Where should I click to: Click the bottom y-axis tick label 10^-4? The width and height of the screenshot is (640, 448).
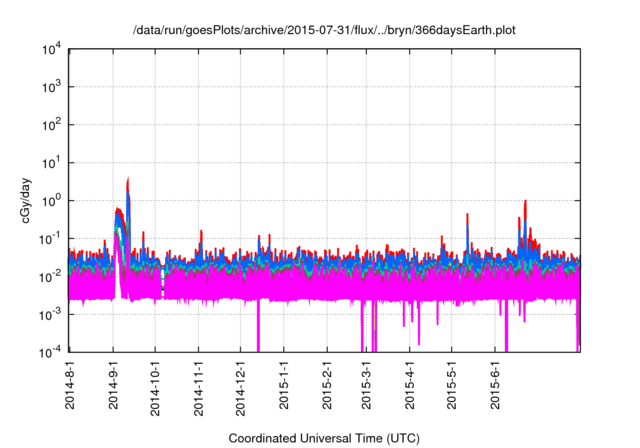pyautogui.click(x=50, y=351)
